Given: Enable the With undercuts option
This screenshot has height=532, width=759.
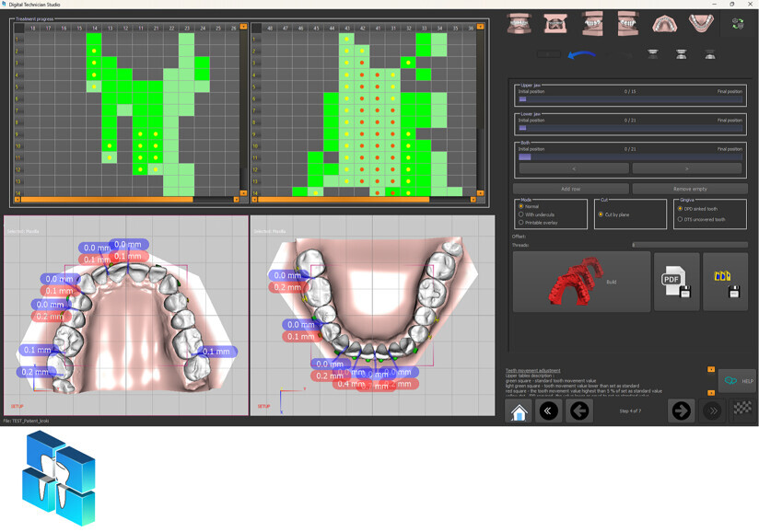Looking at the screenshot, I should coord(520,214).
